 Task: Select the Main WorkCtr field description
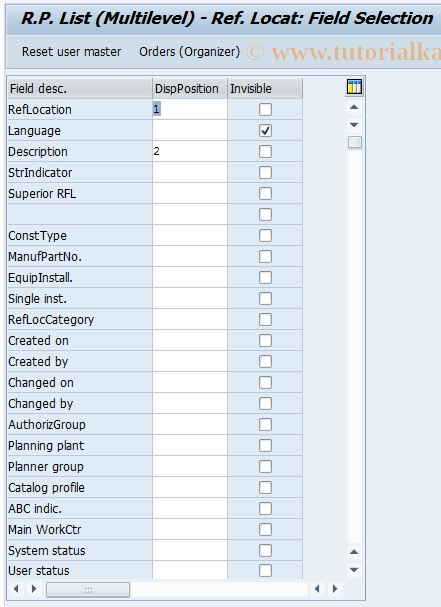coord(80,530)
